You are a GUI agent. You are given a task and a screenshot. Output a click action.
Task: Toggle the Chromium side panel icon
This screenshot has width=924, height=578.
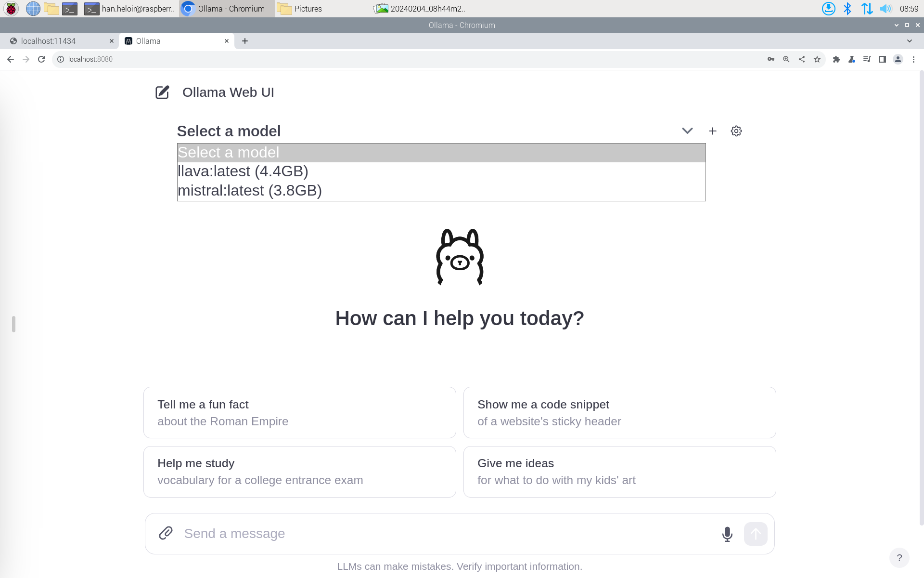(883, 59)
